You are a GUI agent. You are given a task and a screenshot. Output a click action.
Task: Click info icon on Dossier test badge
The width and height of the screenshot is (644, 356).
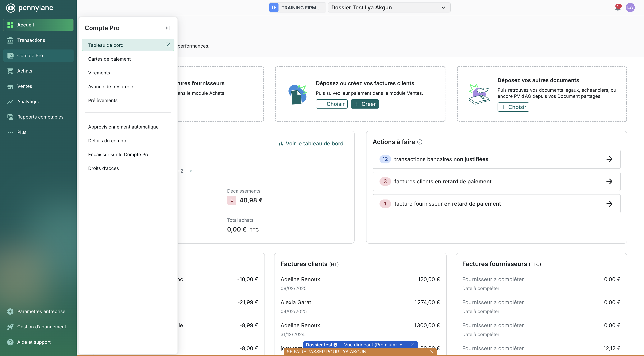point(335,345)
